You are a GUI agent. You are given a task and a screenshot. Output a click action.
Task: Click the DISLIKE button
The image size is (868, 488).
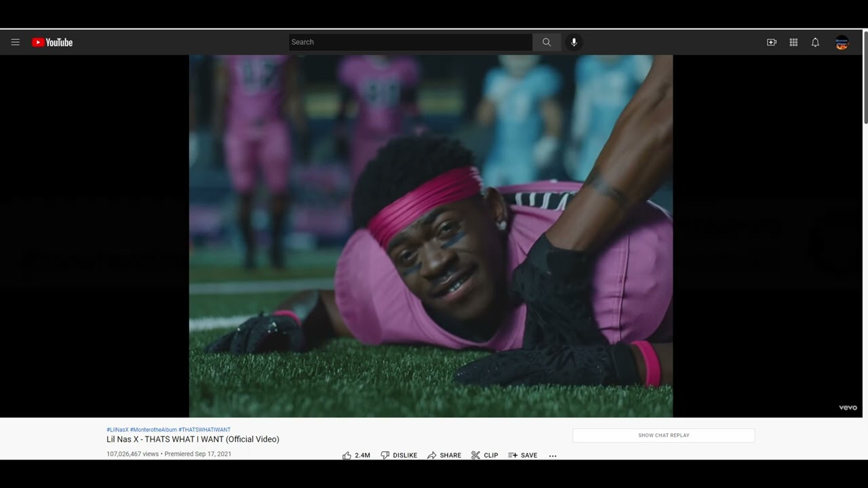point(399,455)
